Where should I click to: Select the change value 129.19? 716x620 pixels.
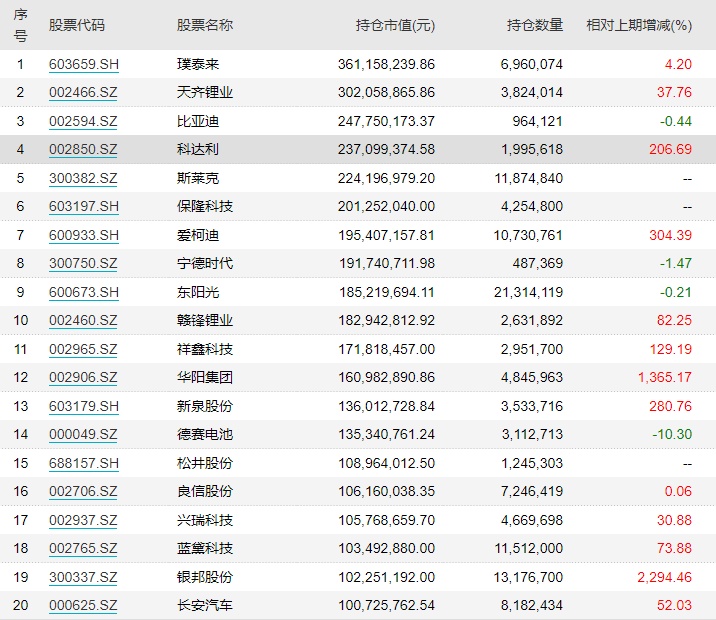tap(671, 349)
